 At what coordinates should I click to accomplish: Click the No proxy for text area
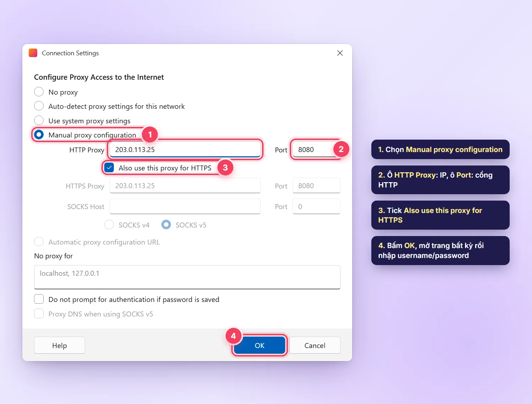point(187,277)
